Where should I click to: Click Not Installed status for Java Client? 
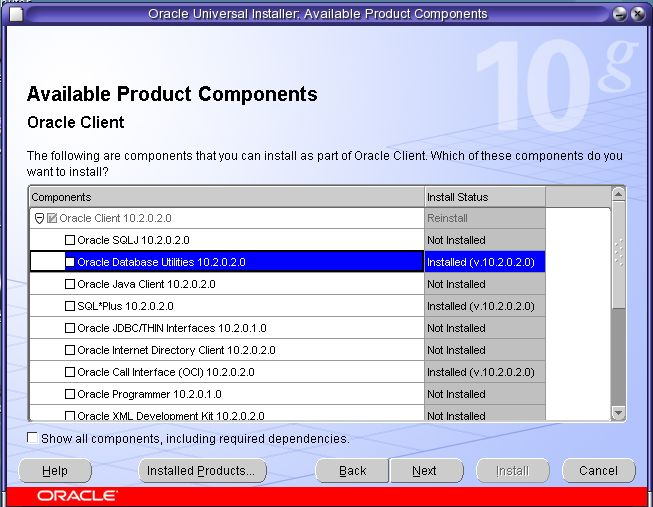coord(485,284)
